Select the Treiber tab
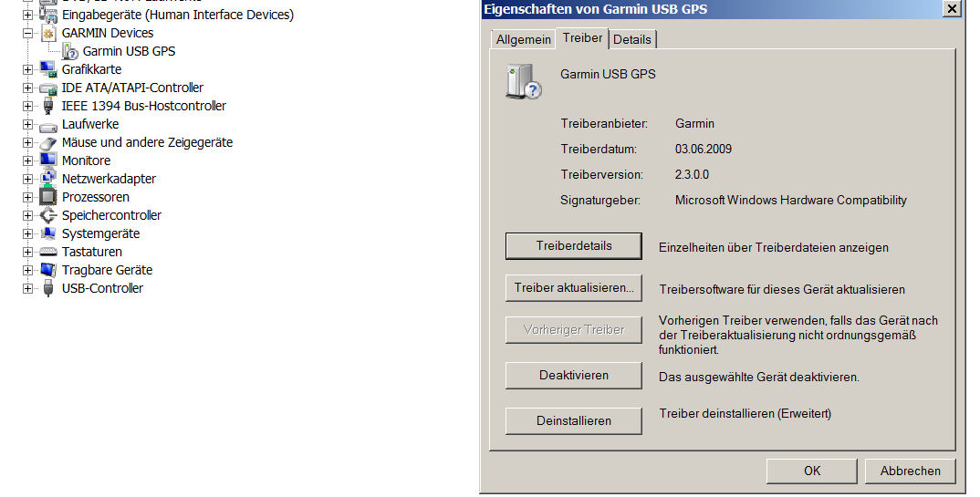980x497 pixels. pyautogui.click(x=582, y=37)
